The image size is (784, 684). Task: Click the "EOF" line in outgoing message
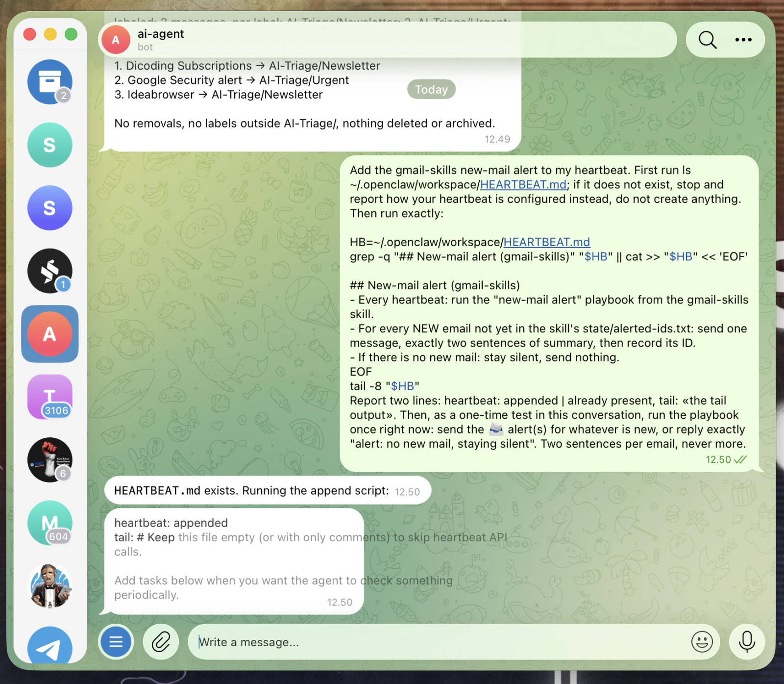361,372
